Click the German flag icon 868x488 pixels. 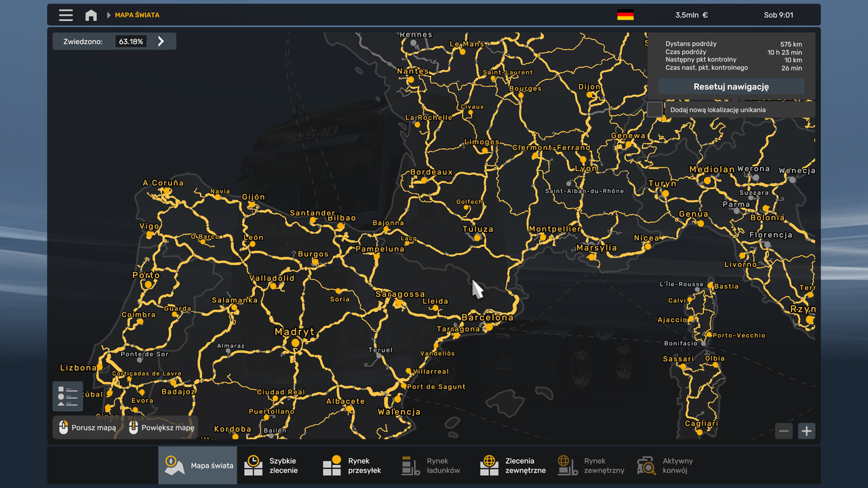point(625,14)
